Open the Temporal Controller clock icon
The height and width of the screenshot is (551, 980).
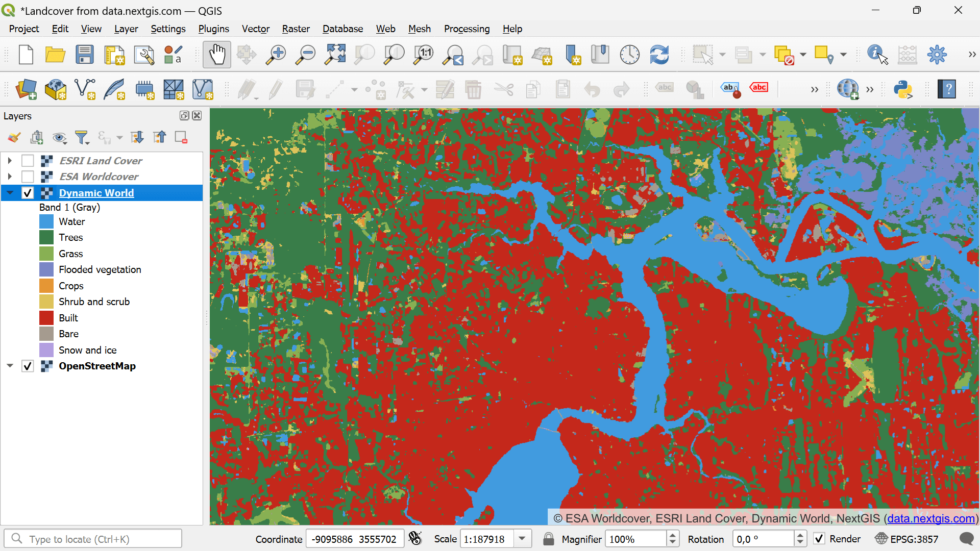point(630,55)
